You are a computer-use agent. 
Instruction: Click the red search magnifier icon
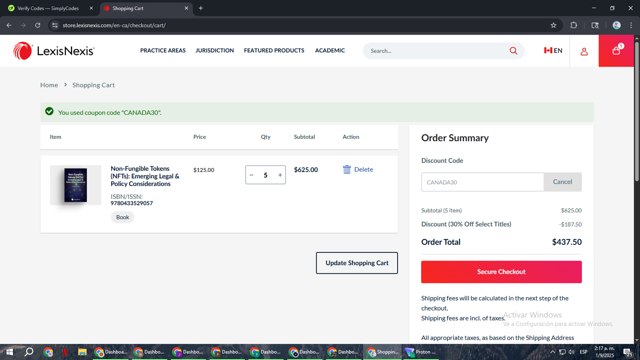point(513,51)
